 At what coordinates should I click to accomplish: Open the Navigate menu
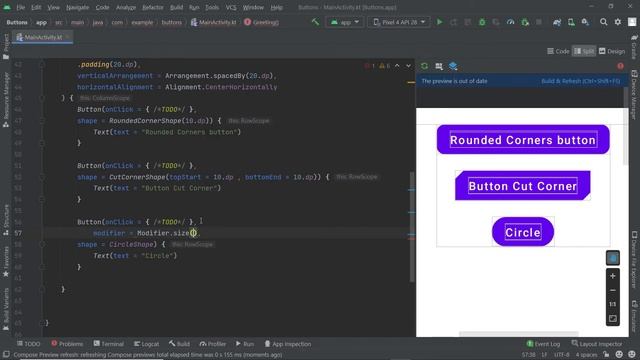(x=78, y=7)
